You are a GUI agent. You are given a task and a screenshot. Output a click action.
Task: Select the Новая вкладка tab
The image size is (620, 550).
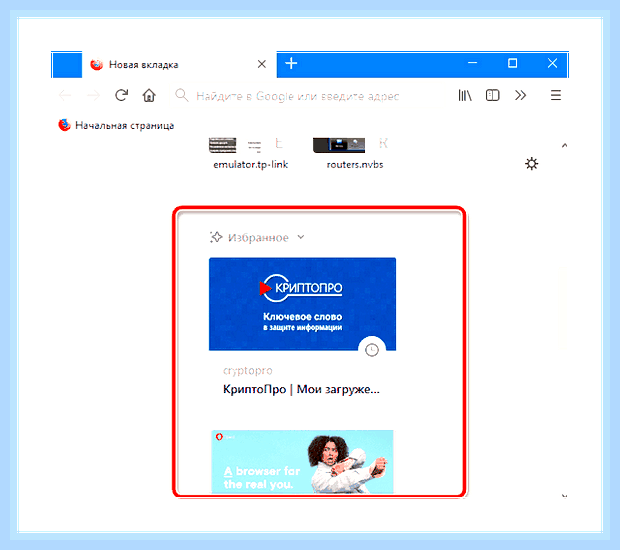[x=179, y=64]
